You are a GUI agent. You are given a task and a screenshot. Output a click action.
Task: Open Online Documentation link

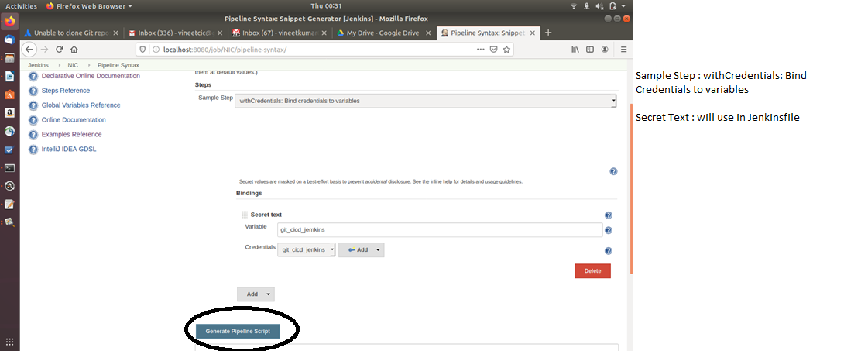[74, 119]
